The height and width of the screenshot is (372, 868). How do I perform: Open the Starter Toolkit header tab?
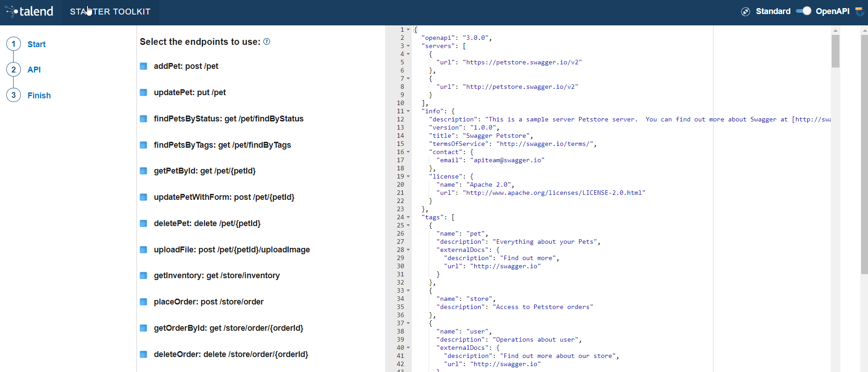click(x=110, y=12)
